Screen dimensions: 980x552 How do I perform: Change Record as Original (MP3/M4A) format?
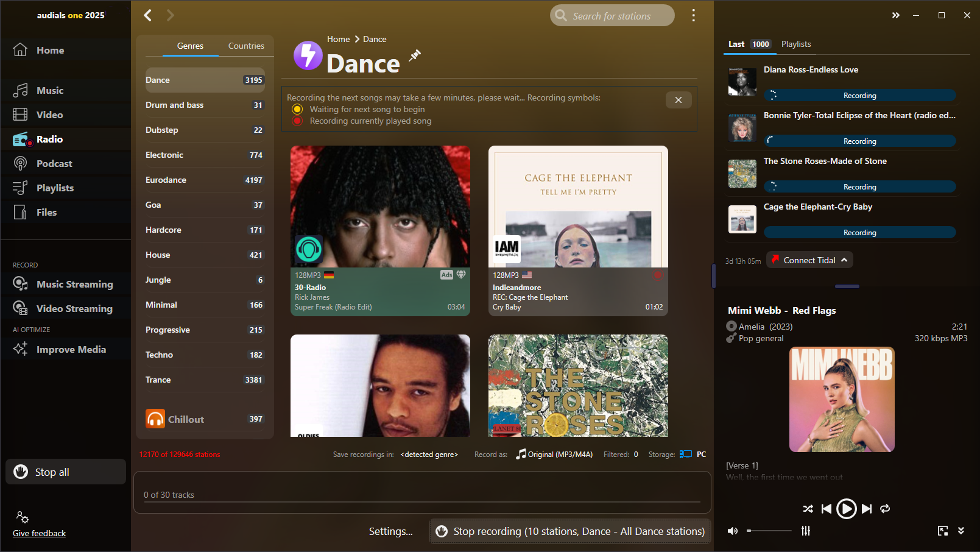point(554,455)
